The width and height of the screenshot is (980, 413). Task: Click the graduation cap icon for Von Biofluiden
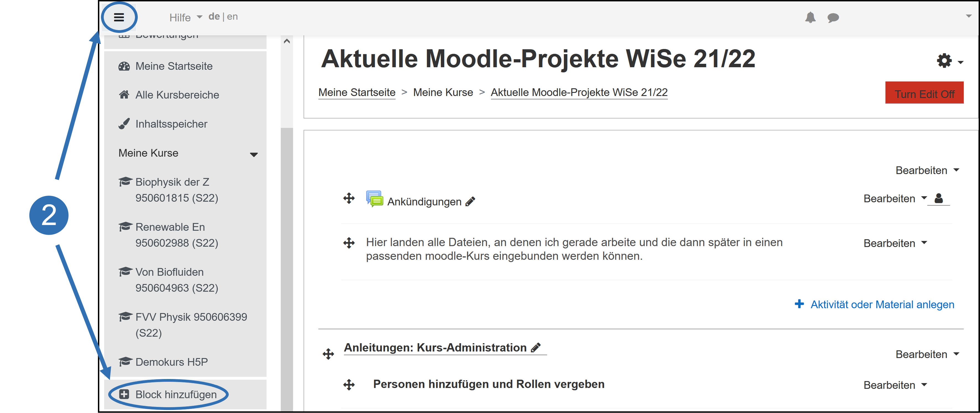[x=125, y=271]
